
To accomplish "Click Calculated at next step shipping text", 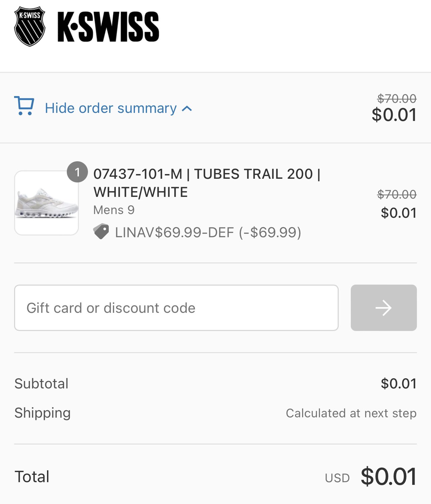I will [x=351, y=413].
